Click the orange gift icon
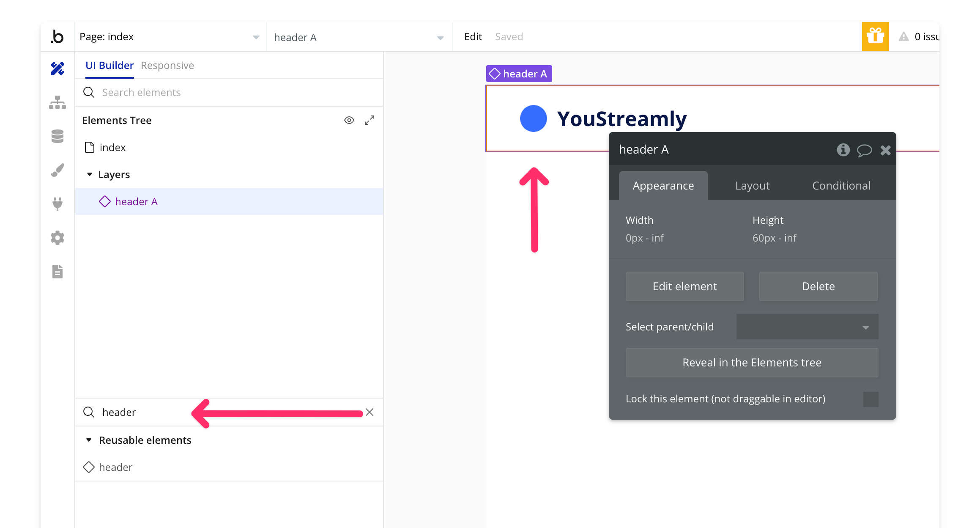The height and width of the screenshot is (528, 980). point(875,36)
